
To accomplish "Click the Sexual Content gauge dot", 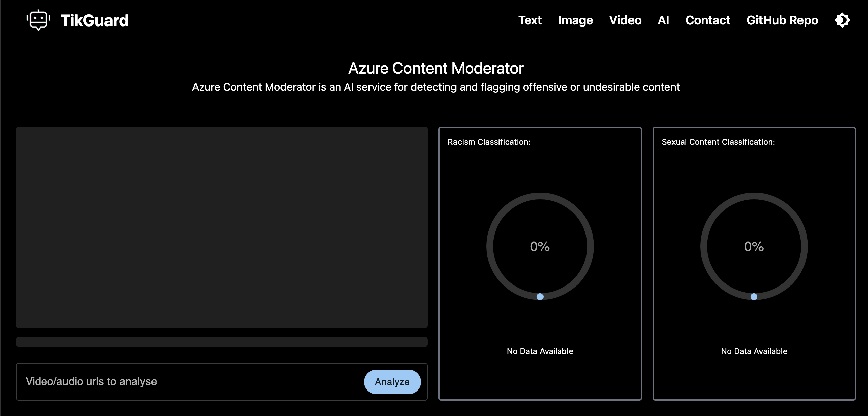I will pos(754,297).
